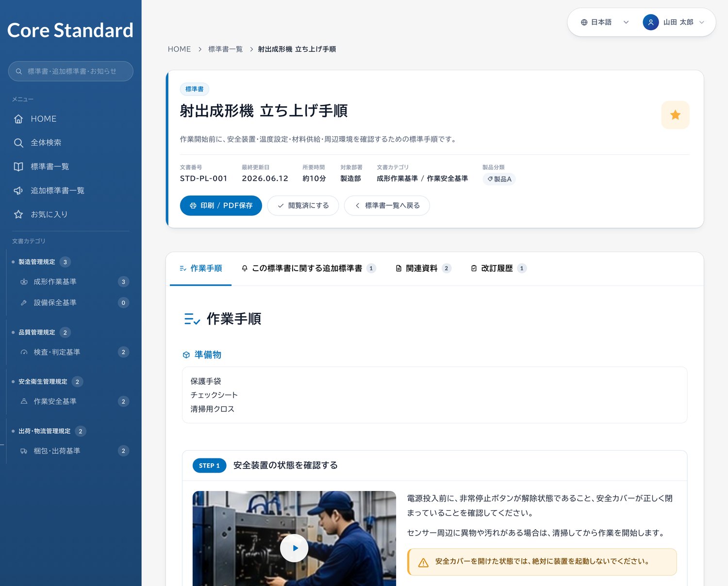728x586 pixels.
Task: Click the 全体検索 magnifier icon
Action: coord(18,143)
